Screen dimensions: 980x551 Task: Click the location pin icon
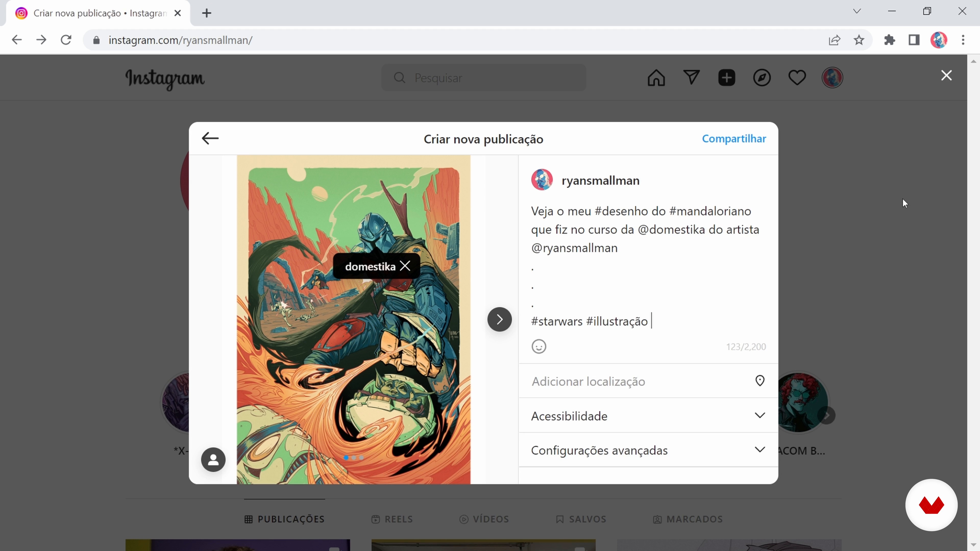tap(760, 381)
